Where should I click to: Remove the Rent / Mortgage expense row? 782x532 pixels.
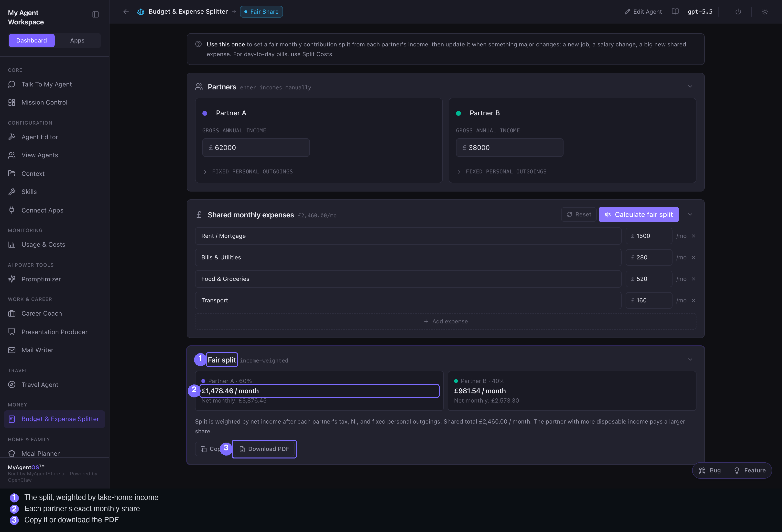point(694,236)
